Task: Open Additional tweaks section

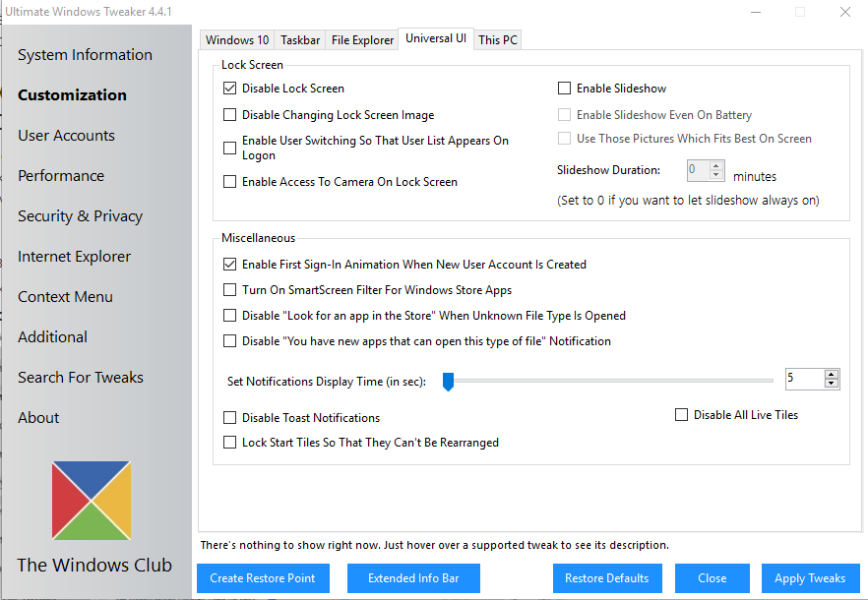Action: pos(52,337)
